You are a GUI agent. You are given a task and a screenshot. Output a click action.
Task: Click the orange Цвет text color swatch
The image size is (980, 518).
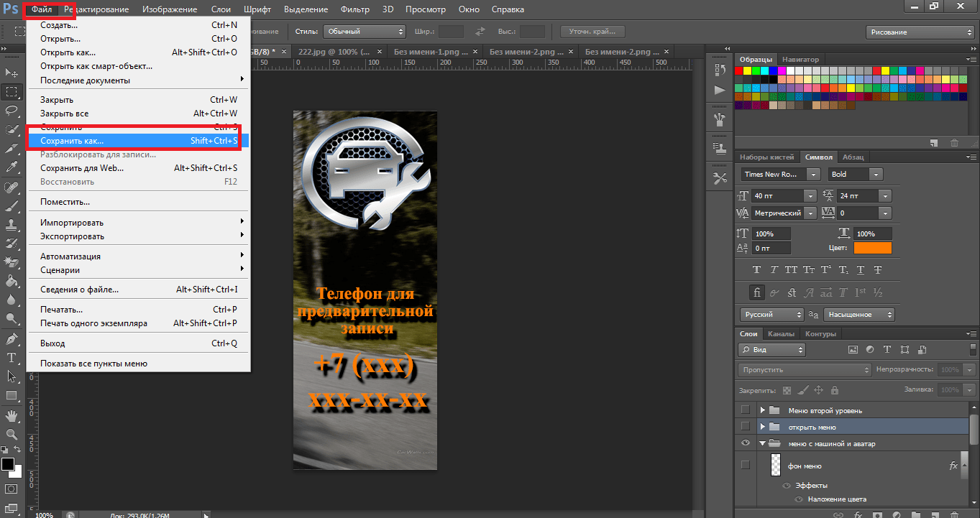[872, 248]
